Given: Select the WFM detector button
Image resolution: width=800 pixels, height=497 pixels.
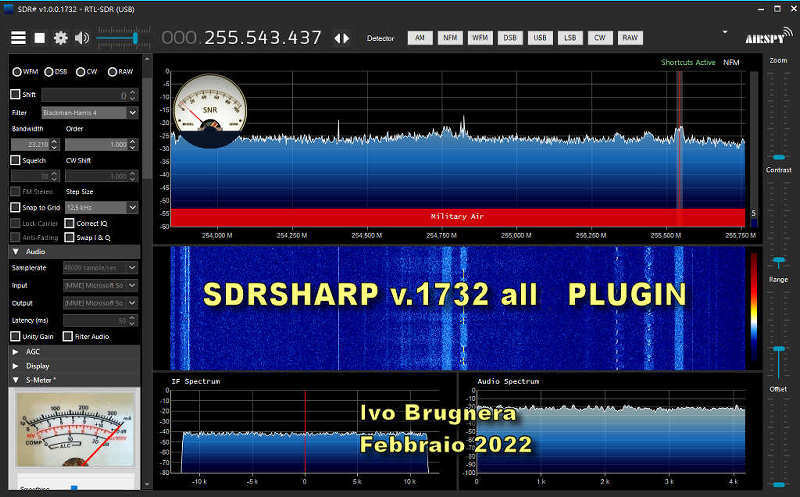Looking at the screenshot, I should pyautogui.click(x=480, y=38).
